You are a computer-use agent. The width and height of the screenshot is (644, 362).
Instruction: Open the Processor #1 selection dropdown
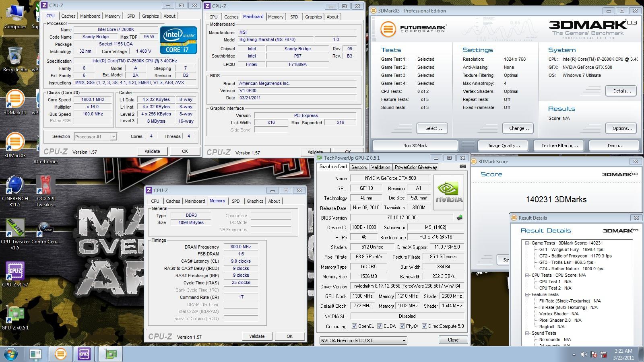point(95,137)
